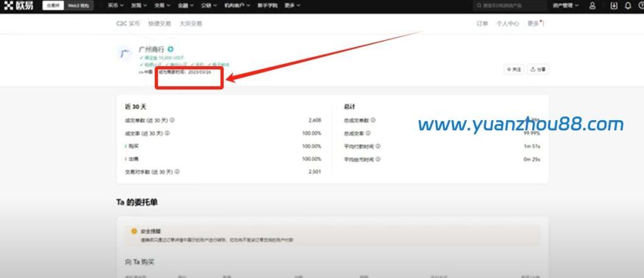Expand the 买币 dropdown menu

116,6
